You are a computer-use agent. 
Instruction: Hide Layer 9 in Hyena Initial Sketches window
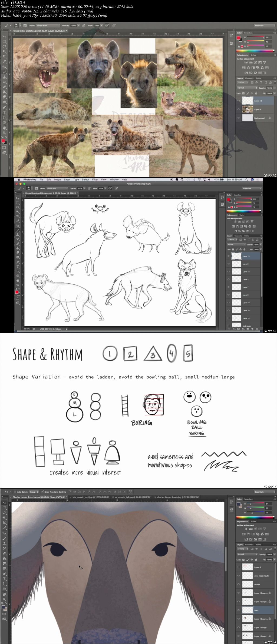[x=238, y=109]
